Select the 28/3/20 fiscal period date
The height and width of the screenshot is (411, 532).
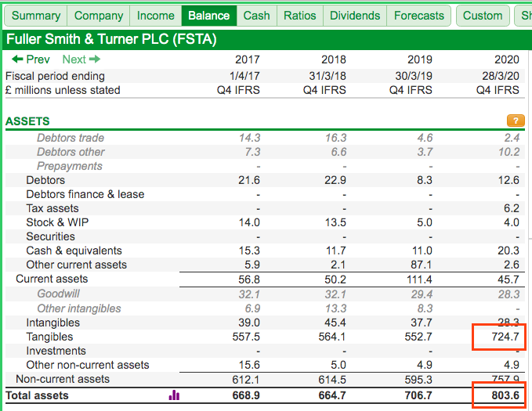[x=501, y=76]
